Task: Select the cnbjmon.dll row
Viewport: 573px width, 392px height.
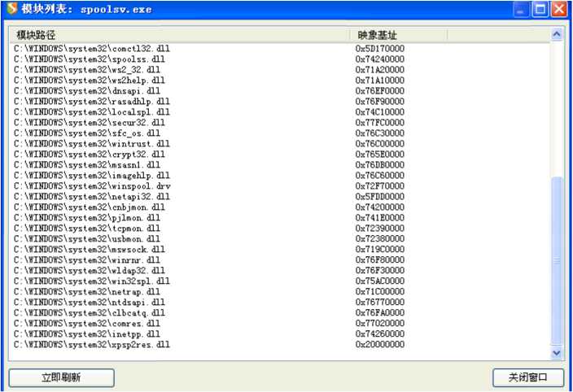Action: pos(279,207)
